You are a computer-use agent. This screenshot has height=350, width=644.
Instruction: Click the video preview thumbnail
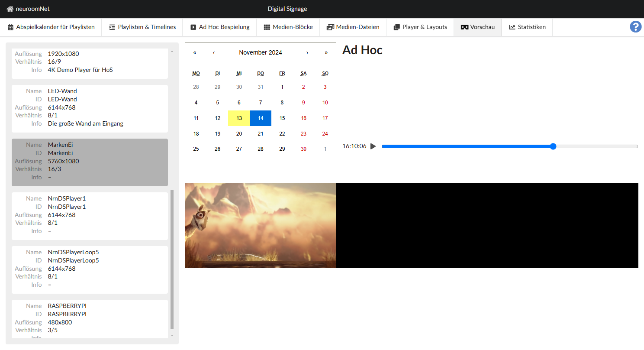point(260,225)
